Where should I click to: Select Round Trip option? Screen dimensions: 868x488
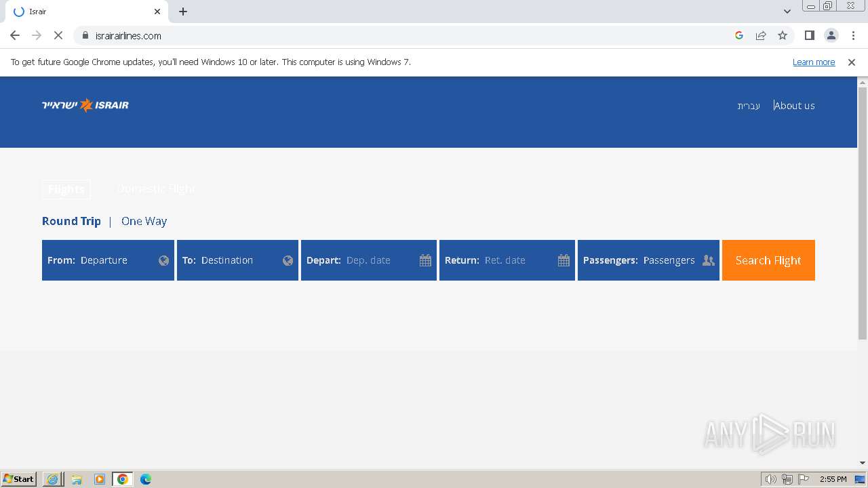click(x=71, y=221)
